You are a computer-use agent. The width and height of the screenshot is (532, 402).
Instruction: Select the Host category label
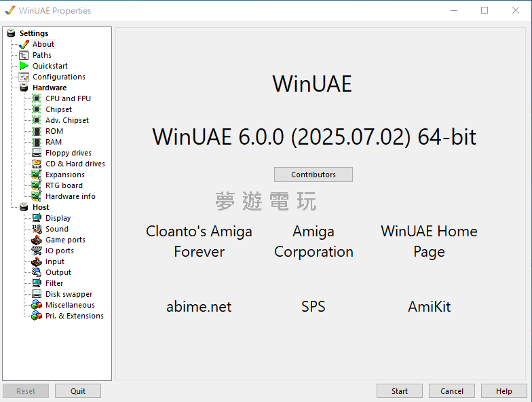[41, 208]
